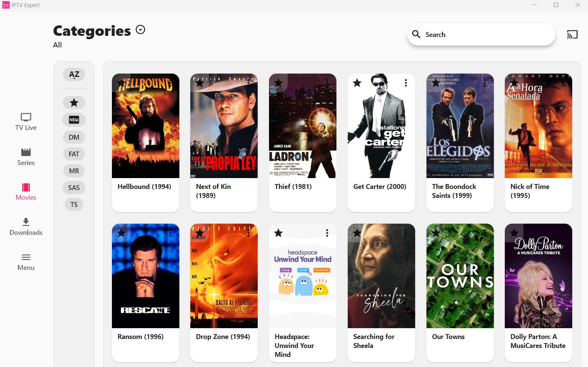Select the NEW category filter
This screenshot has height=367, width=588.
(74, 120)
